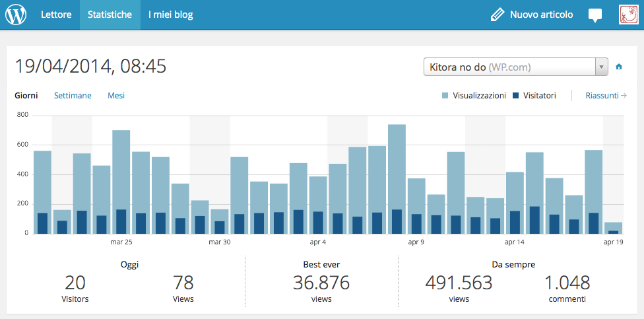Click the pencil icon beside Nuovo articolo
Image resolution: width=644 pixels, height=319 pixels.
point(498,15)
